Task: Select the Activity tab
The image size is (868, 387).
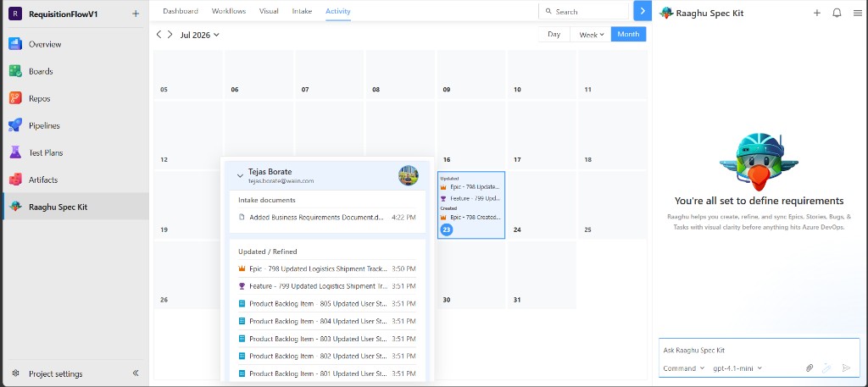Action: pos(337,11)
